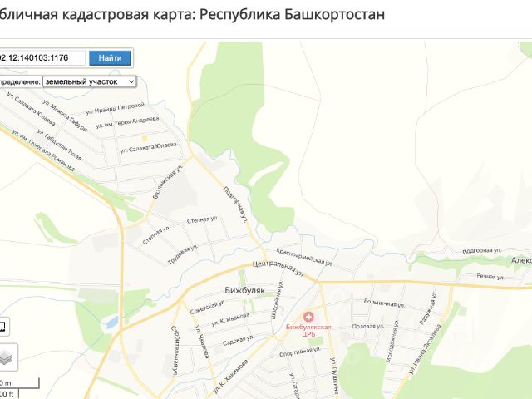The image size is (532, 399).
Task: Click the small blue pond on map
Action: point(112,323)
